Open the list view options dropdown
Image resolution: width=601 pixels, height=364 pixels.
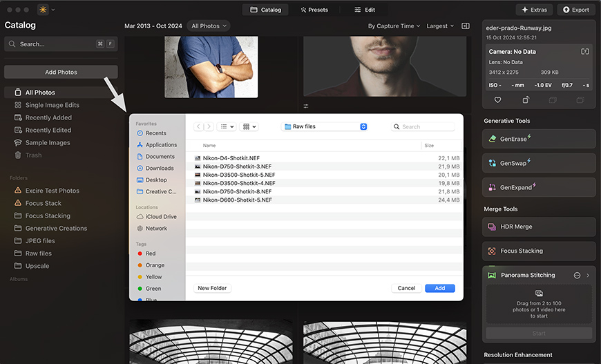[227, 126]
